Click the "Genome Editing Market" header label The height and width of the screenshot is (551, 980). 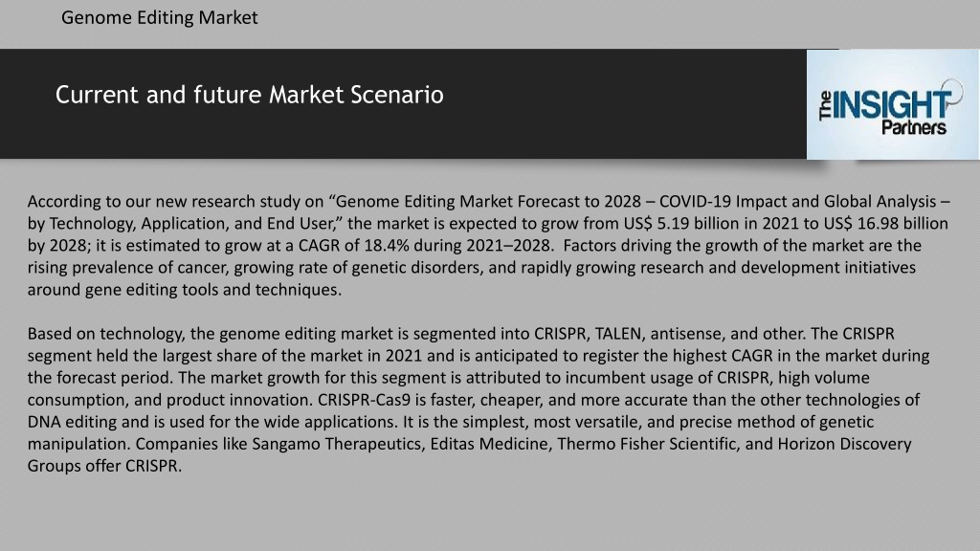click(x=160, y=17)
